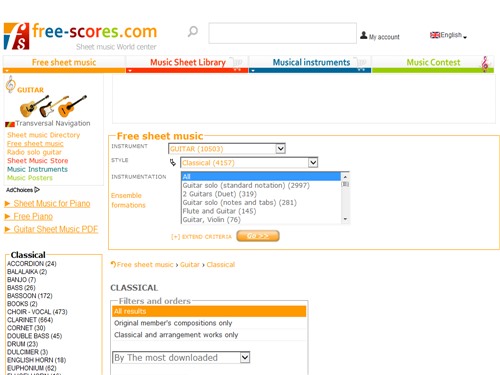This screenshot has height=375, width=500.
Task: Open the Music Sheet Library tab
Action: point(187,62)
